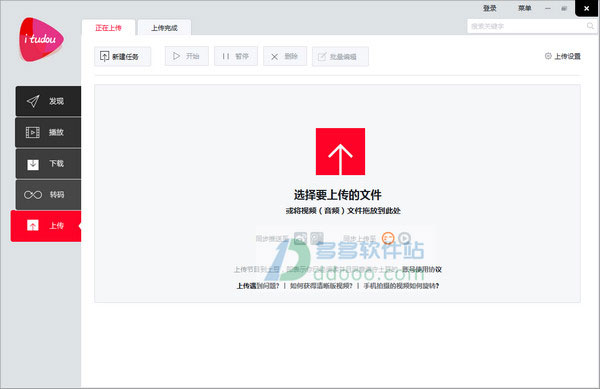Click the 删除 delete button
The height and width of the screenshot is (389, 600).
285,56
